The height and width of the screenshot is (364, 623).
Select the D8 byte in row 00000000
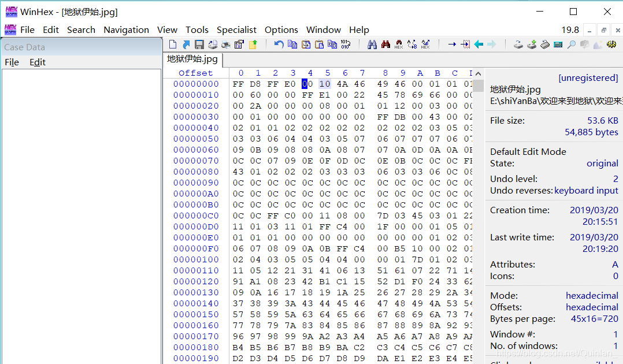(x=255, y=84)
